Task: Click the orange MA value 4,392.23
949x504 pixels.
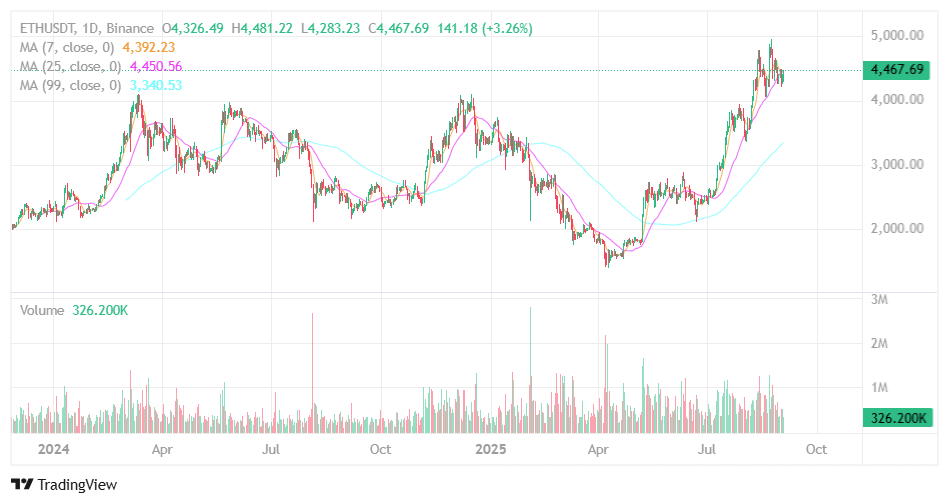Action: [x=148, y=47]
